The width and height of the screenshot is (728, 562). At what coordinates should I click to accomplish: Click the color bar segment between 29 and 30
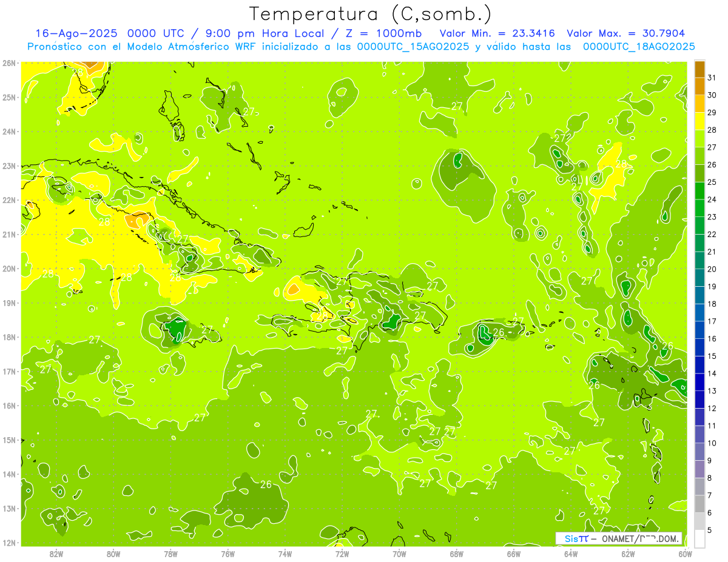click(x=699, y=104)
